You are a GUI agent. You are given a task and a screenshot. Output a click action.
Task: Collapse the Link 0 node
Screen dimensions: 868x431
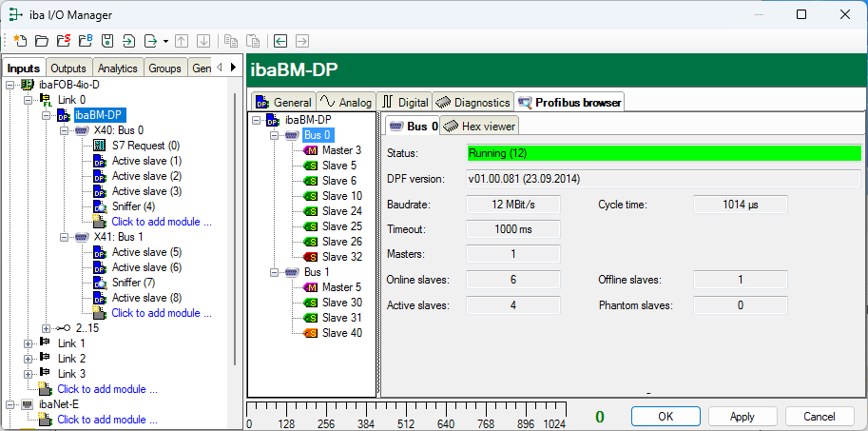pyautogui.click(x=29, y=100)
